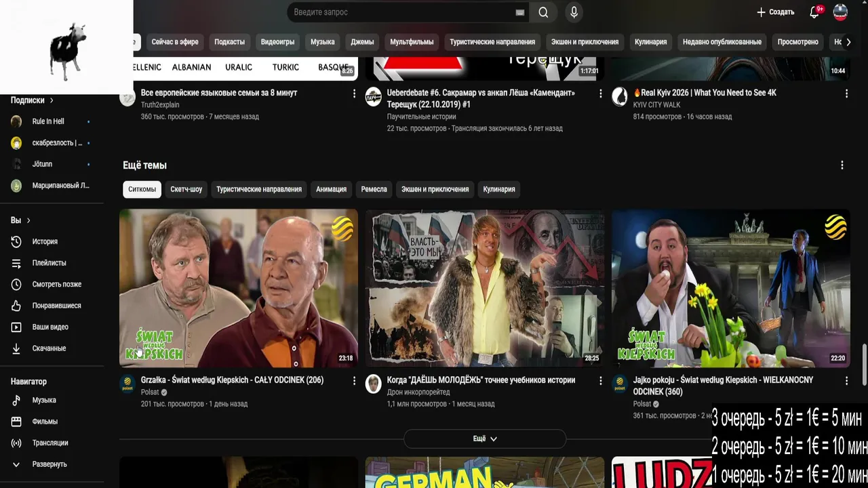The image size is (868, 488).
Task: Open the on-screen keyboard icon in search
Action: tap(520, 12)
